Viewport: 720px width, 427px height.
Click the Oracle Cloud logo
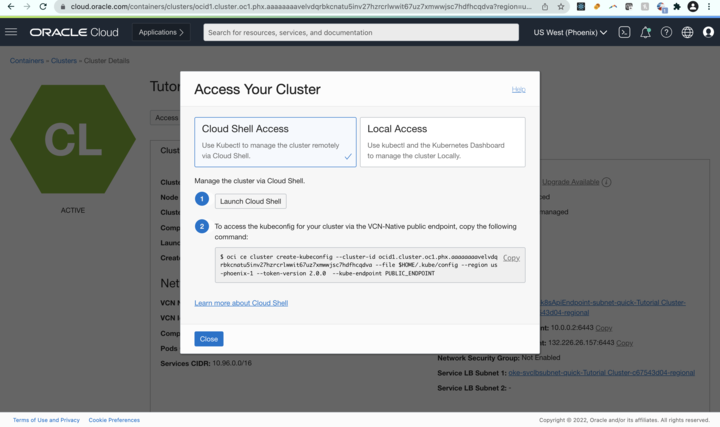pos(74,32)
